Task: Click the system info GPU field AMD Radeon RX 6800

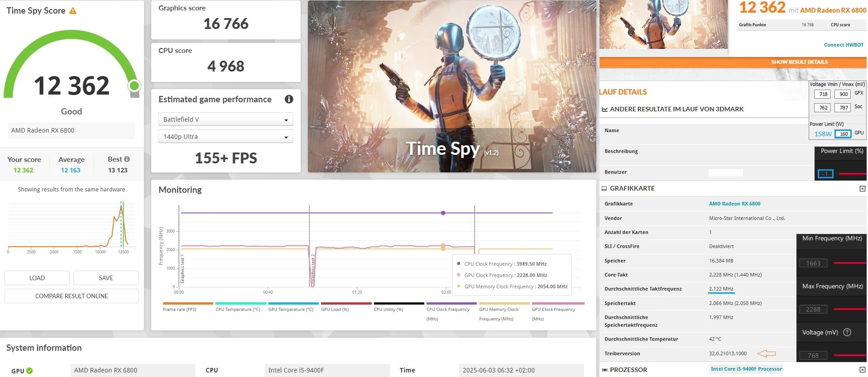Action: pyautogui.click(x=133, y=370)
